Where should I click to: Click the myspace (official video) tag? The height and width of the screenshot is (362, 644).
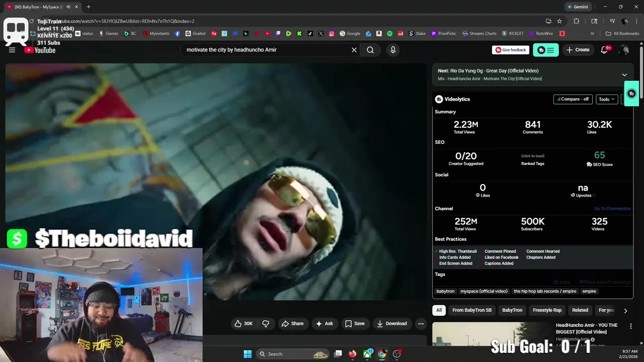coord(484,291)
